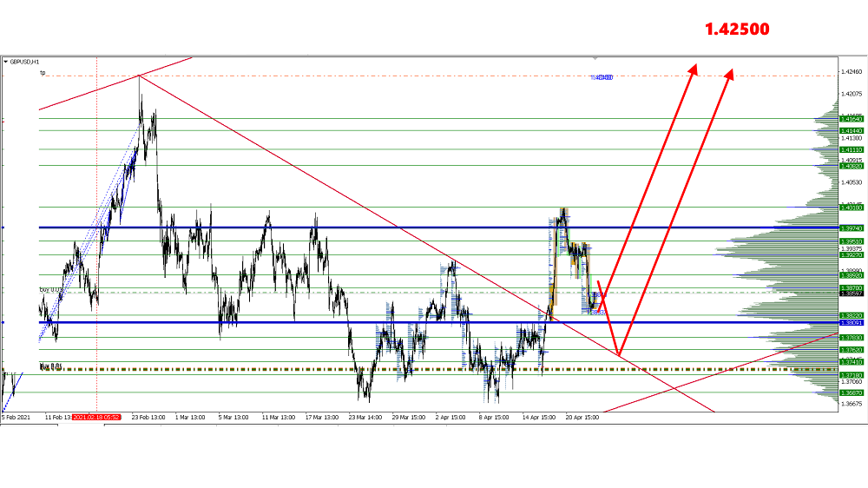The height and width of the screenshot is (488, 868).
Task: Click the red 1.42500 target text
Action: pos(736,29)
